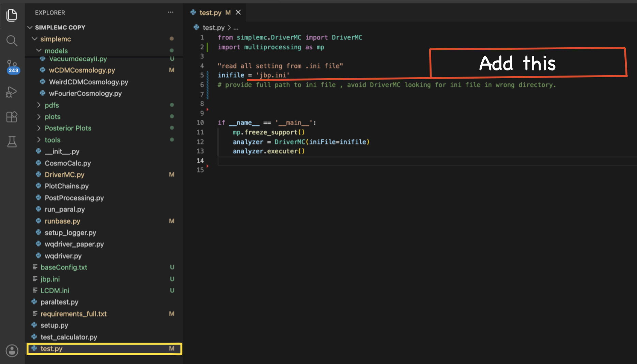Open Explorer's more actions ellipsis
This screenshot has width=637, height=364.
(171, 12)
